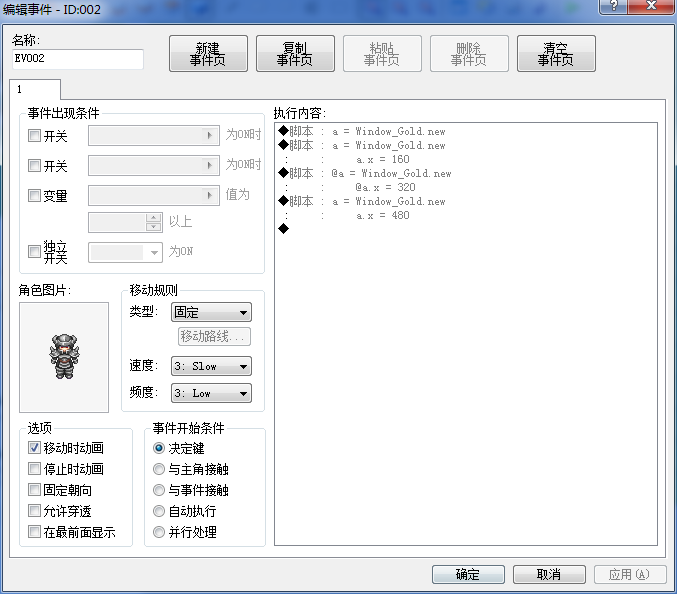Select second 脚本 line above a.x = 160
The height and width of the screenshot is (594, 677).
point(362,145)
